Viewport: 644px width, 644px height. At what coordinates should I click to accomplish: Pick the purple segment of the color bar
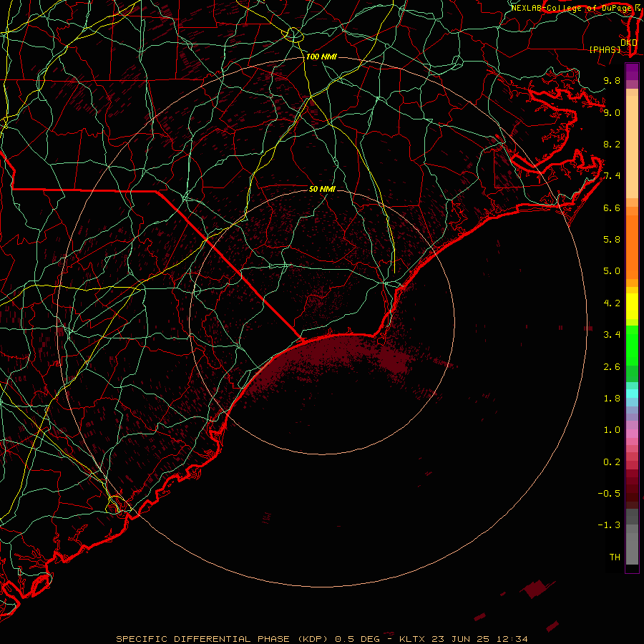click(632, 72)
